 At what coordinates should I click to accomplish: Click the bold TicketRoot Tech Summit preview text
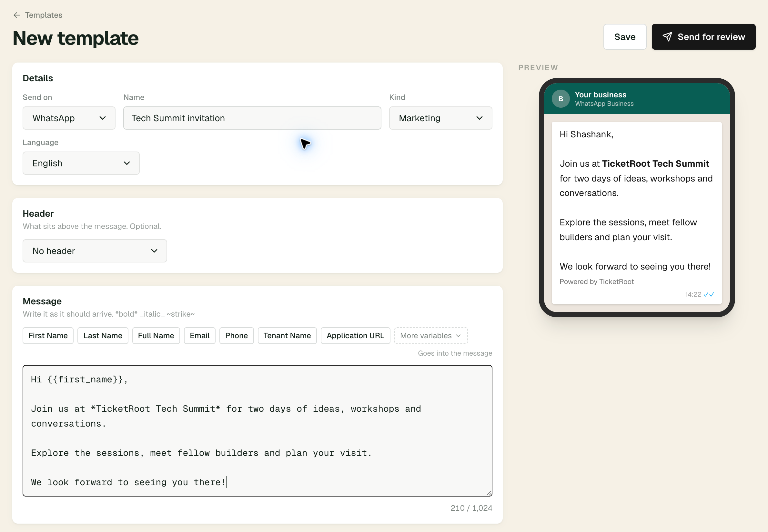(655, 164)
